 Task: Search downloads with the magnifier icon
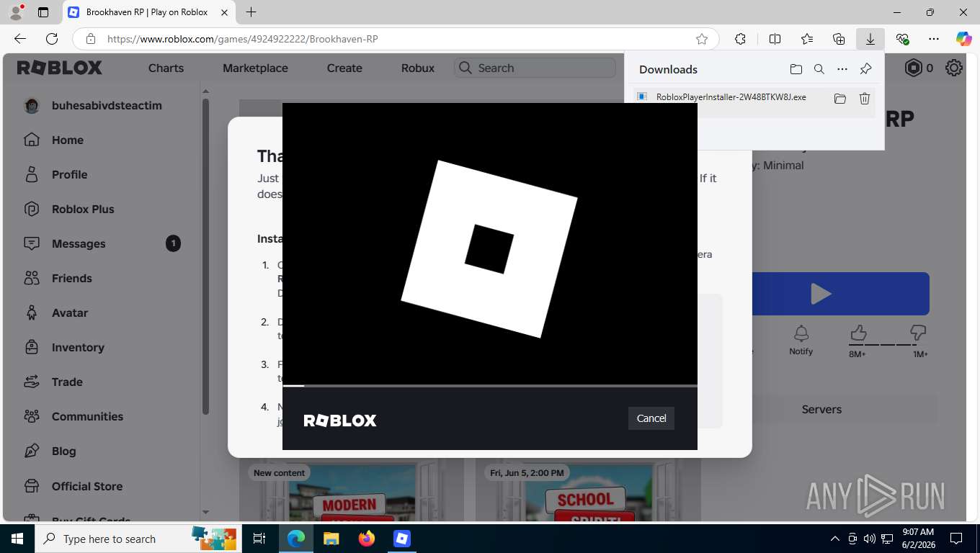point(819,69)
